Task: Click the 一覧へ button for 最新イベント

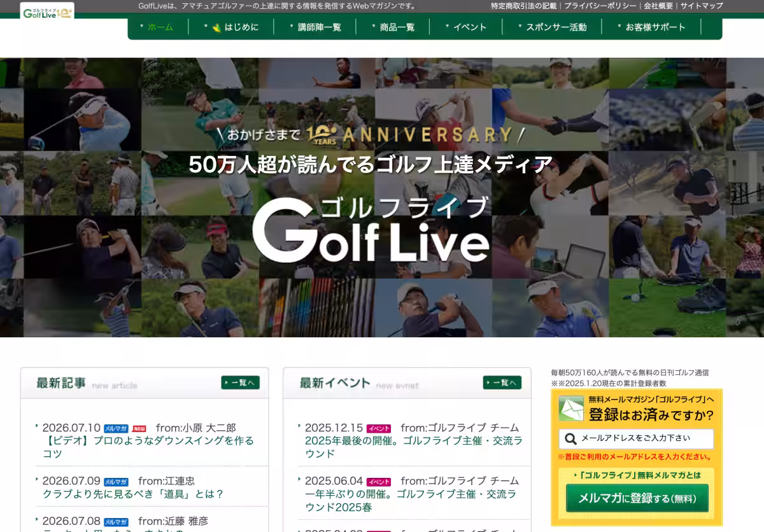Action: click(x=502, y=382)
